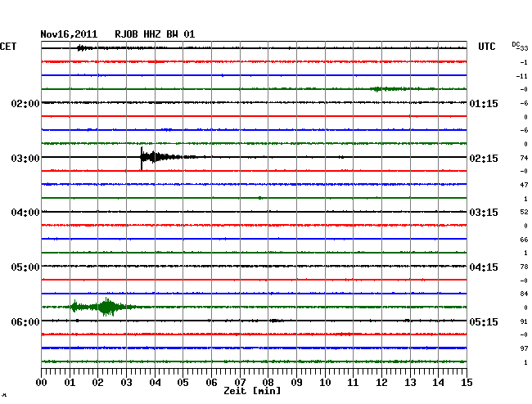Click the DC offset value 84
The image size is (532, 404).
tap(524, 294)
